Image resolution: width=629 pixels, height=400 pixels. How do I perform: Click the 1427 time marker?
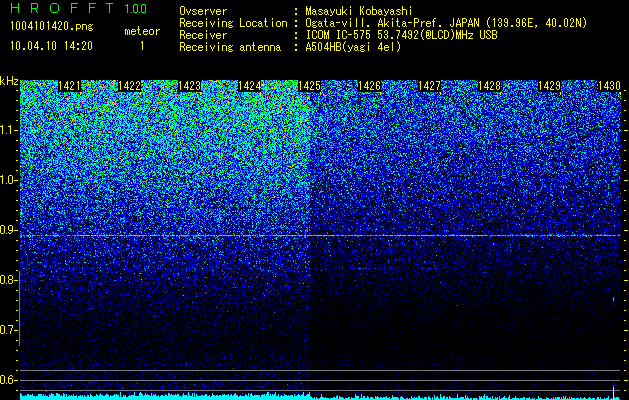point(429,86)
